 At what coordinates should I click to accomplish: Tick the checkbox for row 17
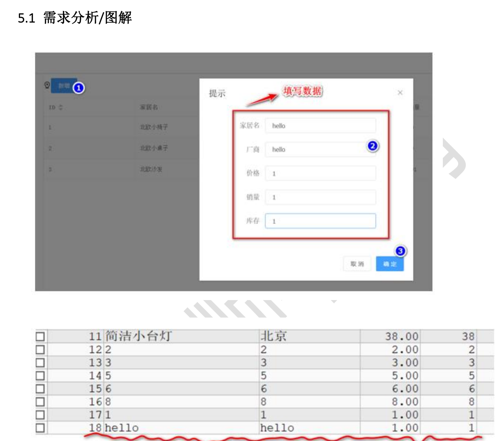click(x=40, y=415)
